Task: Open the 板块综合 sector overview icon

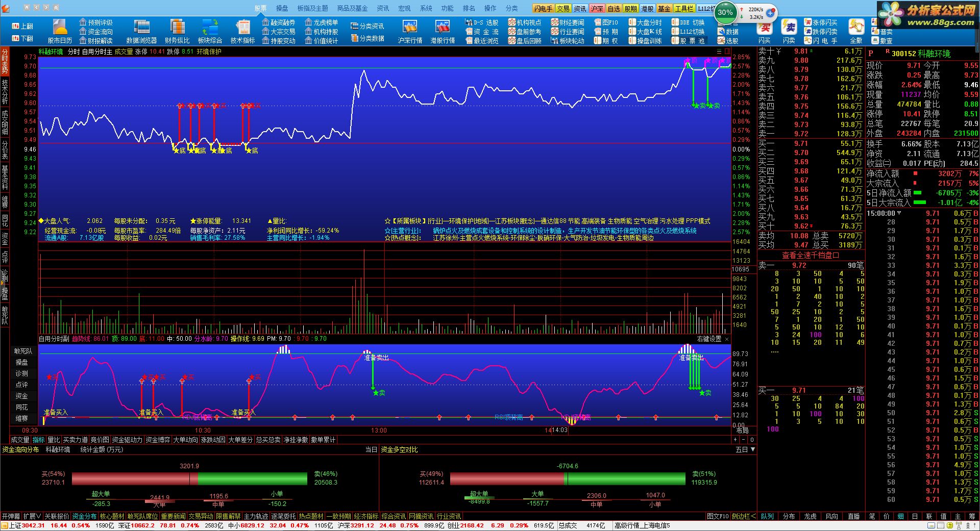Action: pyautogui.click(x=210, y=31)
